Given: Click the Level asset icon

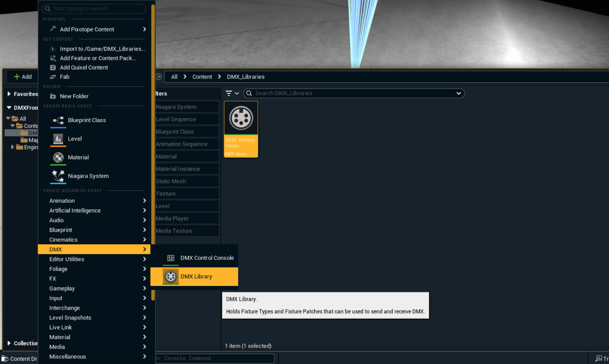Looking at the screenshot, I should tap(58, 139).
